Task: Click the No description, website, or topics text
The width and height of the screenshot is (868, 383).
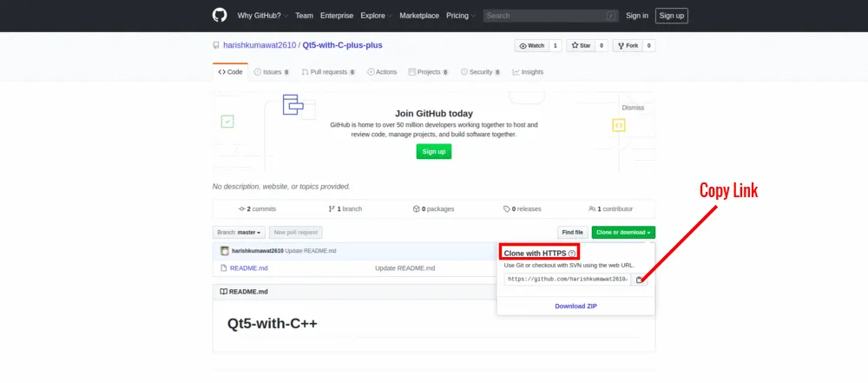Action: point(281,187)
